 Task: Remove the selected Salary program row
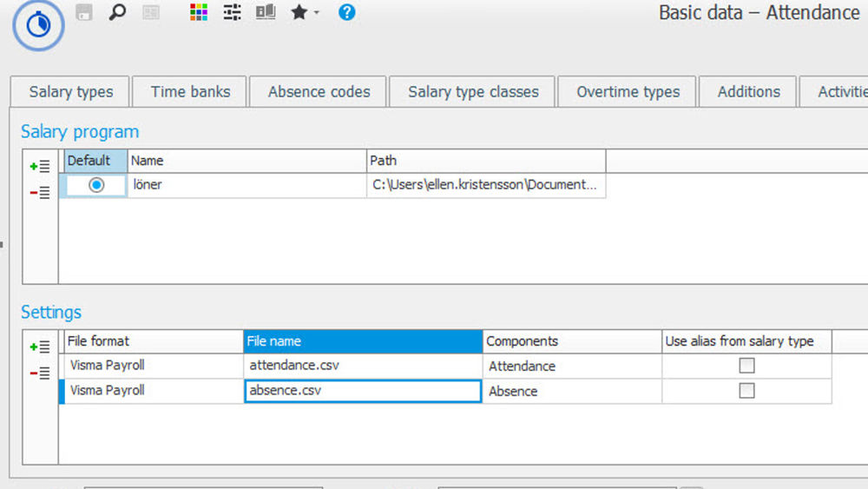40,193
